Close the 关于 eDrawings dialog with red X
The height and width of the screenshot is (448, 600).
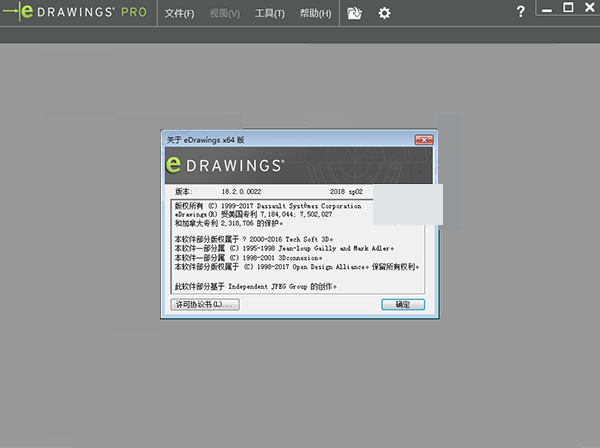pos(424,140)
